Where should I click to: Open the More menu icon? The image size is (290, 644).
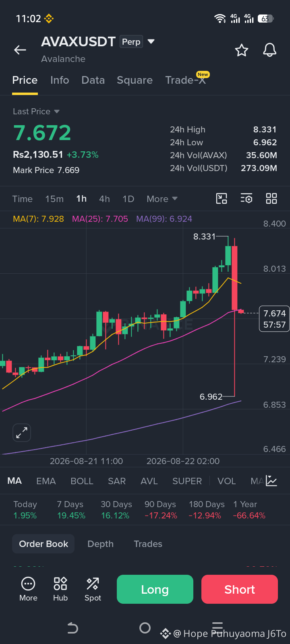(28, 589)
